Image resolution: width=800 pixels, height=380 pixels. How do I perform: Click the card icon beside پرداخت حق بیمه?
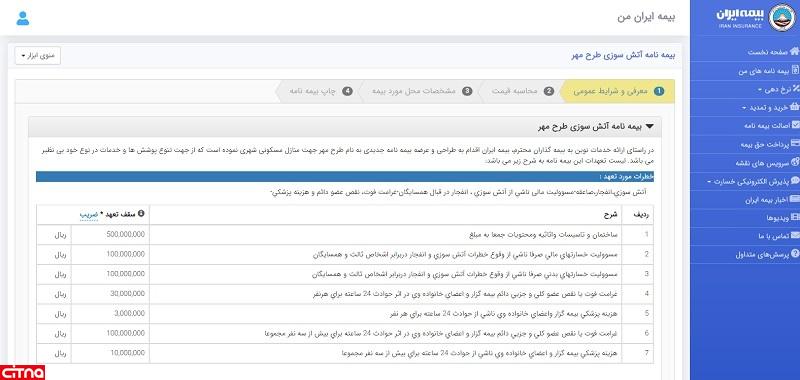pyautogui.click(x=795, y=144)
